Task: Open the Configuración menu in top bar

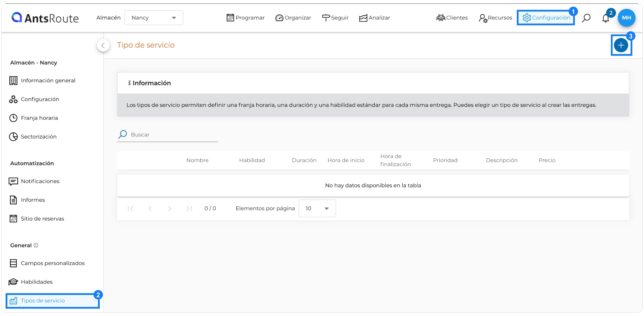Action: [x=546, y=18]
